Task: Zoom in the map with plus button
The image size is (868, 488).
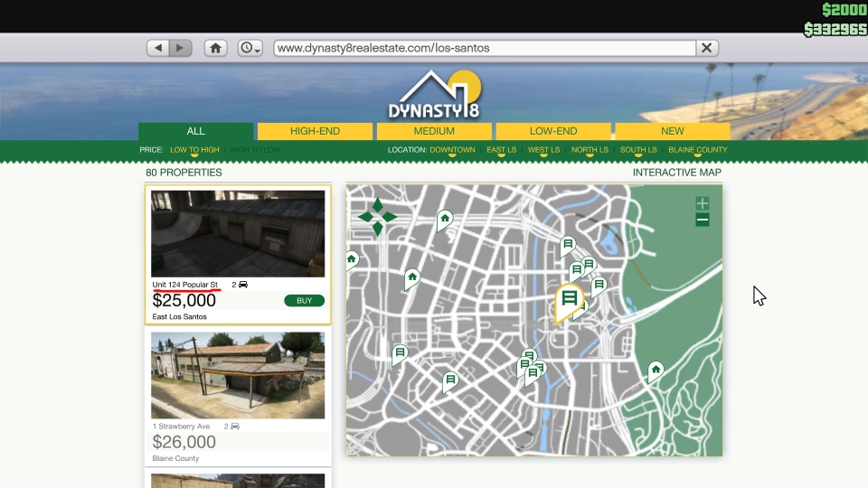Action: pyautogui.click(x=703, y=203)
